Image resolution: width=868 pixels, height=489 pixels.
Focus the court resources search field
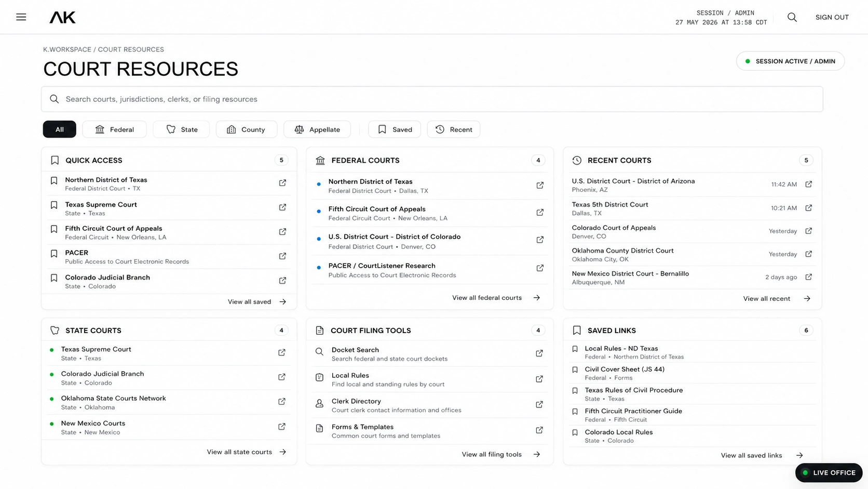point(432,99)
